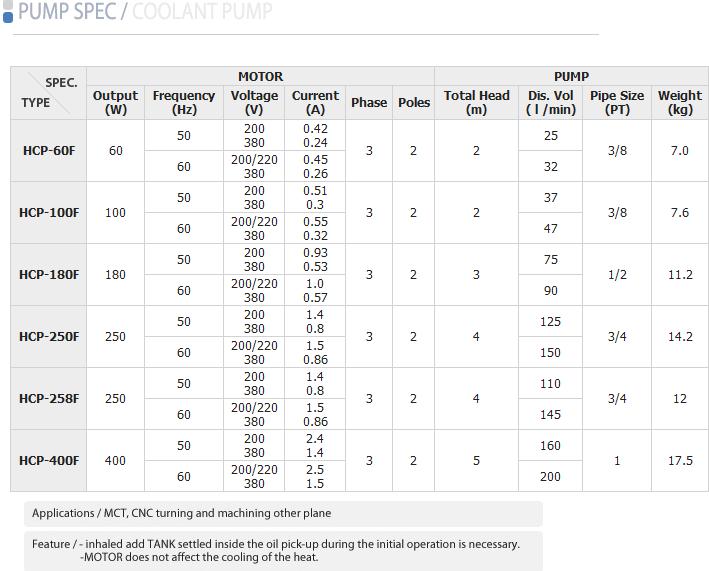Select the Dis. Vol (l/min) header
The image size is (709, 571).
coord(551,102)
